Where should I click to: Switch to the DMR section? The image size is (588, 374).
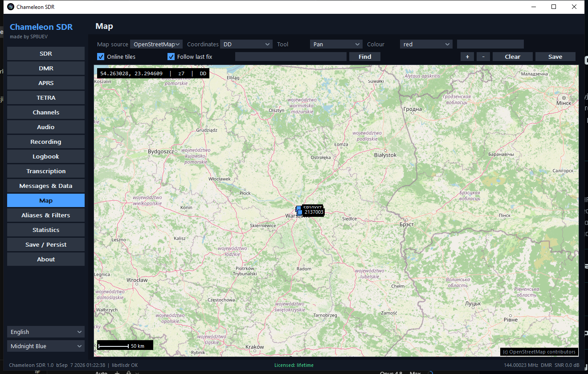46,68
